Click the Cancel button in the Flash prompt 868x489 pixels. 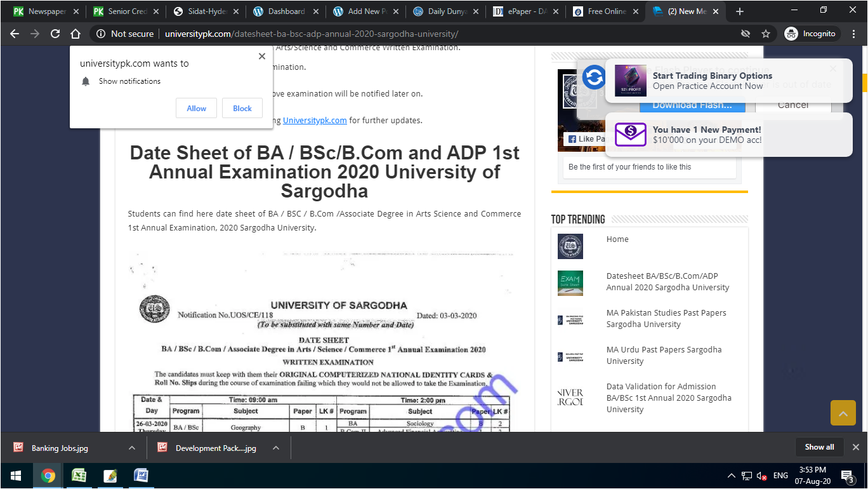point(792,105)
